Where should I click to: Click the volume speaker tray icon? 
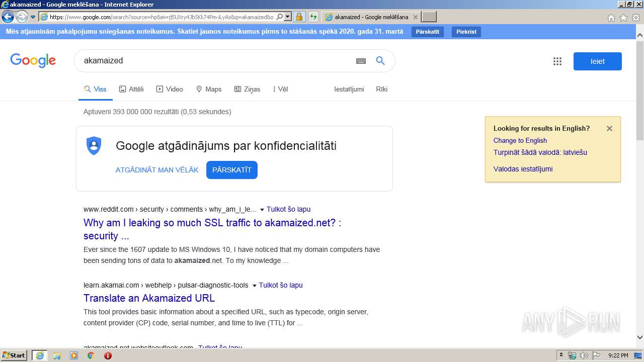click(x=584, y=355)
